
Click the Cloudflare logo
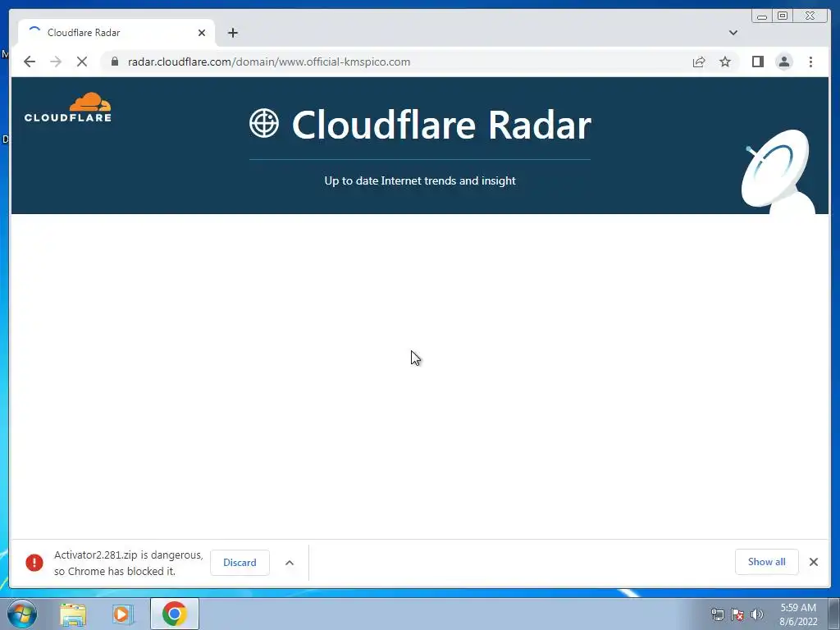(x=68, y=107)
